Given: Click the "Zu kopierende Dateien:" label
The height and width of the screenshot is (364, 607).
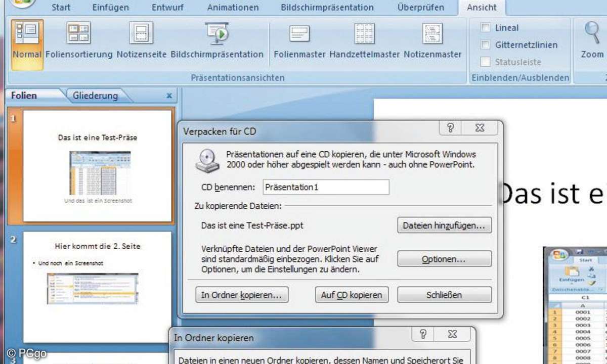Looking at the screenshot, I should pyautogui.click(x=238, y=206).
